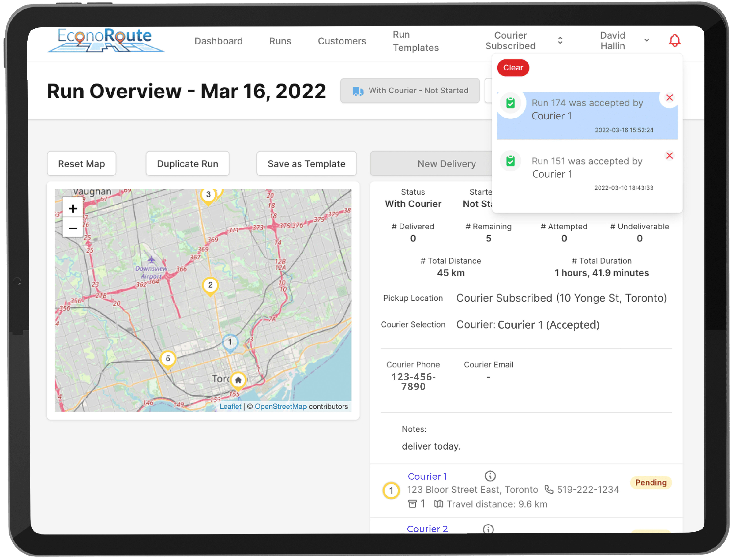Select Run 151 was accepted notification text
Image resolution: width=734 pixels, height=560 pixels.
tap(587, 167)
